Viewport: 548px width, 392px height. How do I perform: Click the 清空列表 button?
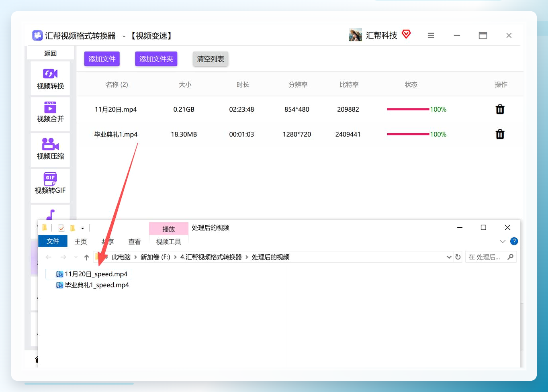pyautogui.click(x=211, y=59)
